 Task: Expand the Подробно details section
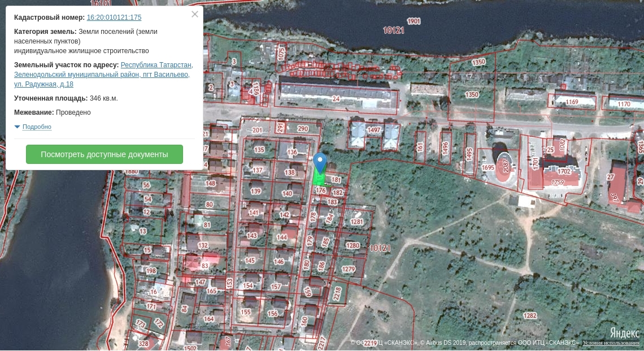[37, 127]
